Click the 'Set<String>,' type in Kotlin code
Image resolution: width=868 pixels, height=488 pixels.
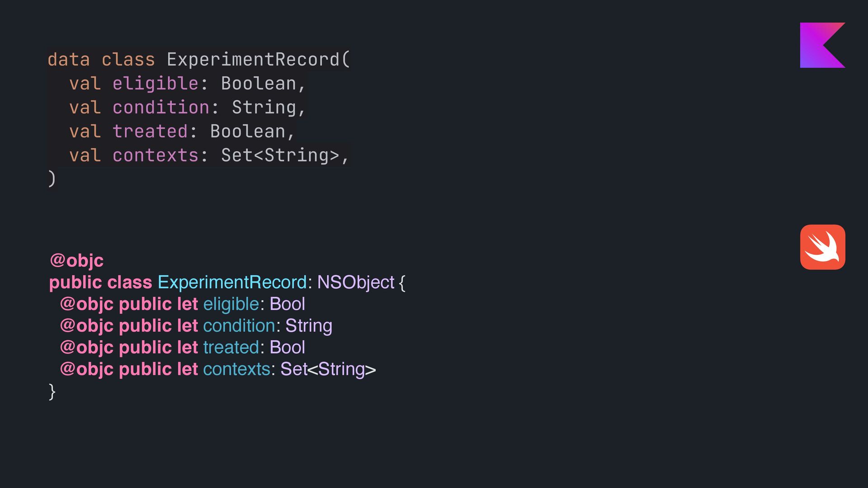coord(285,155)
